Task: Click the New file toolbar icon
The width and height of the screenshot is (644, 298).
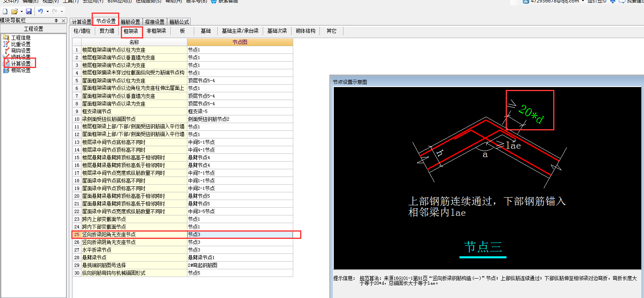Action: point(5,11)
